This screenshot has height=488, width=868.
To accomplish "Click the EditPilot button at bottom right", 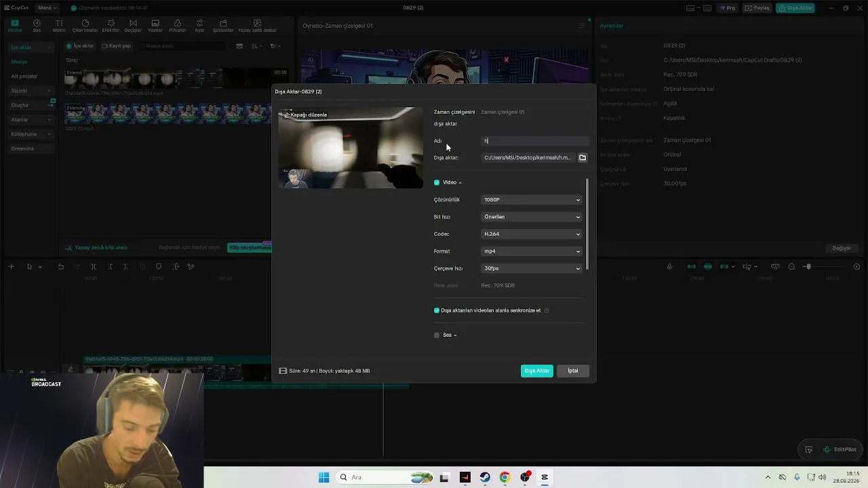I will (x=840, y=449).
